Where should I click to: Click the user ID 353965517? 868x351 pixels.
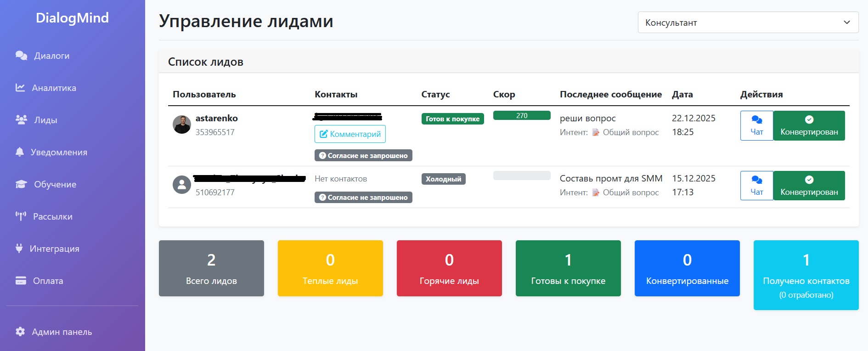point(215,132)
